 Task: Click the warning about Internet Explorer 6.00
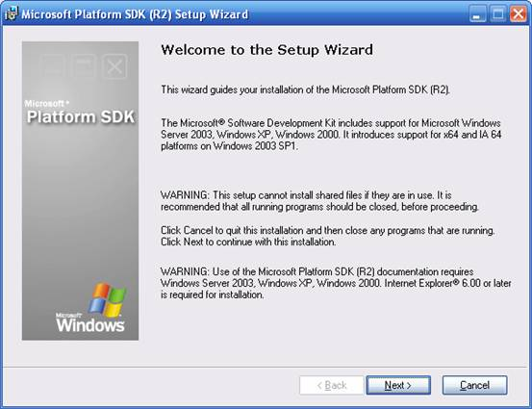[x=336, y=283]
